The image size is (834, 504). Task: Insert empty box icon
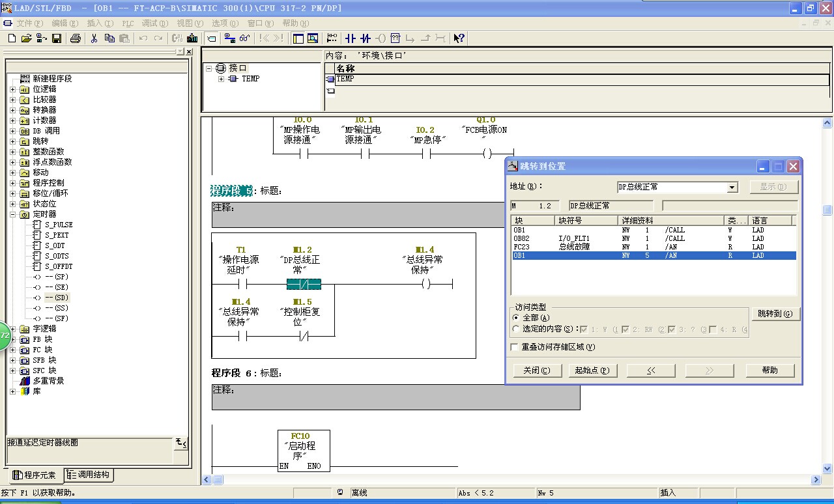[395, 38]
